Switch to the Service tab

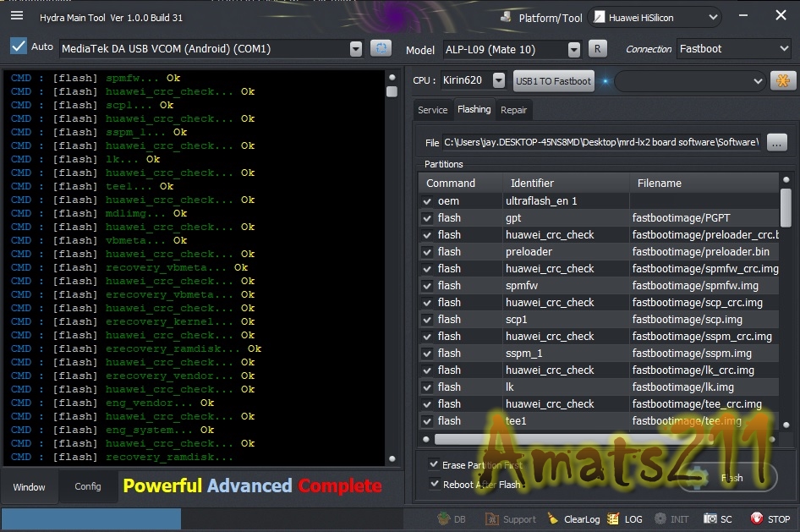(432, 110)
